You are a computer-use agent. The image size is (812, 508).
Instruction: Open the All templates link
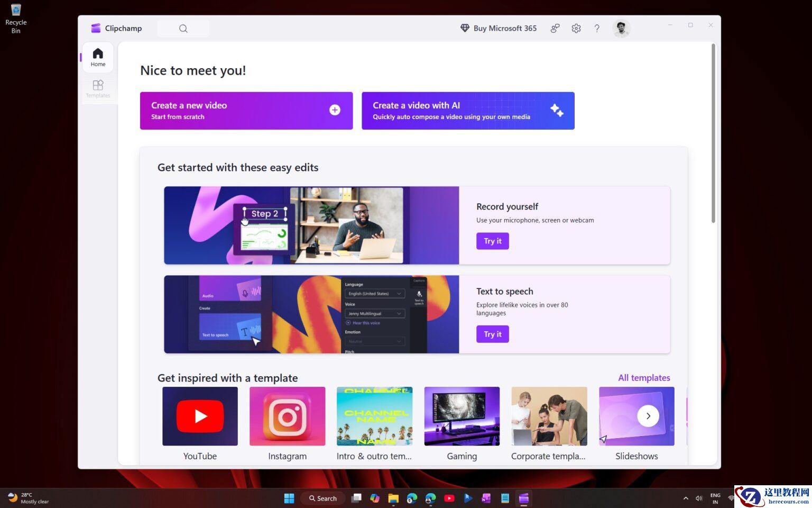(x=644, y=378)
